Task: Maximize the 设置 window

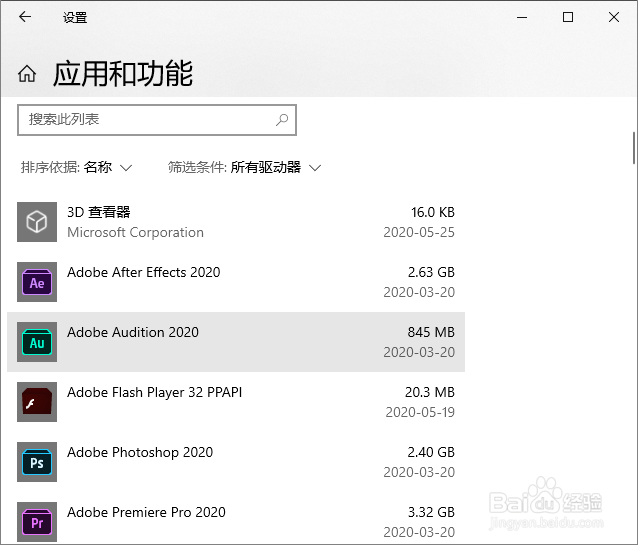Action: point(568,17)
